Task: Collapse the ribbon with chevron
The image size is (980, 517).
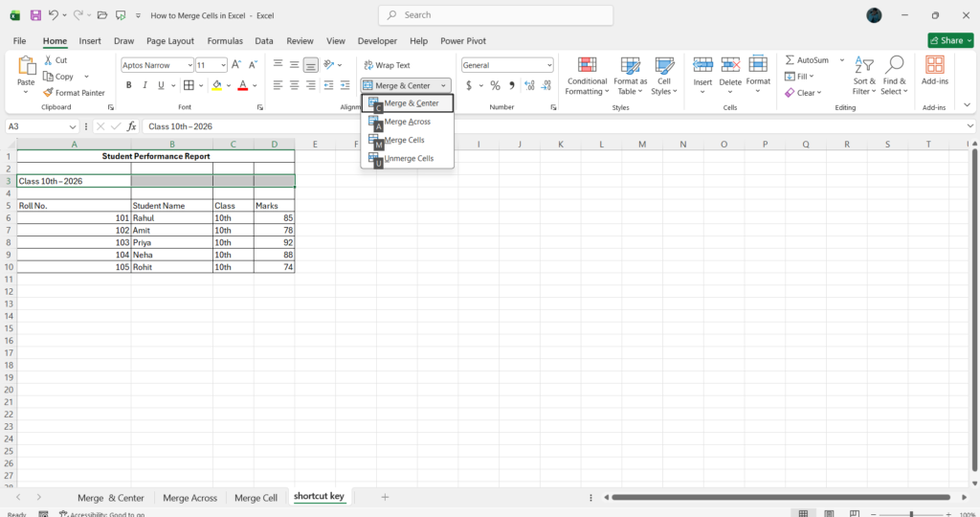Action: pos(967,105)
